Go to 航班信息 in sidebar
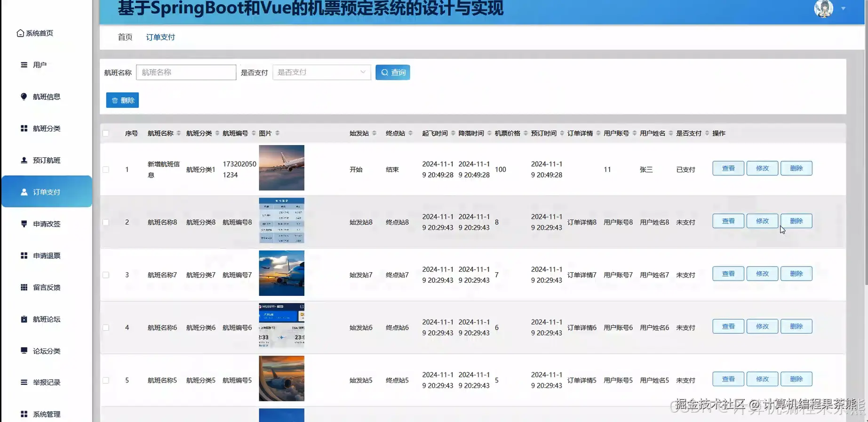Image resolution: width=868 pixels, height=422 pixels. pyautogui.click(x=47, y=97)
